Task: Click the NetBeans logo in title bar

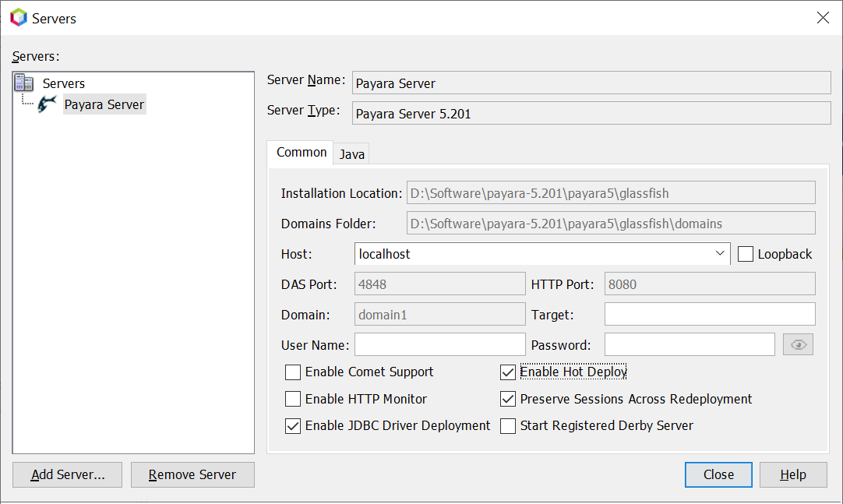Action: [x=18, y=17]
